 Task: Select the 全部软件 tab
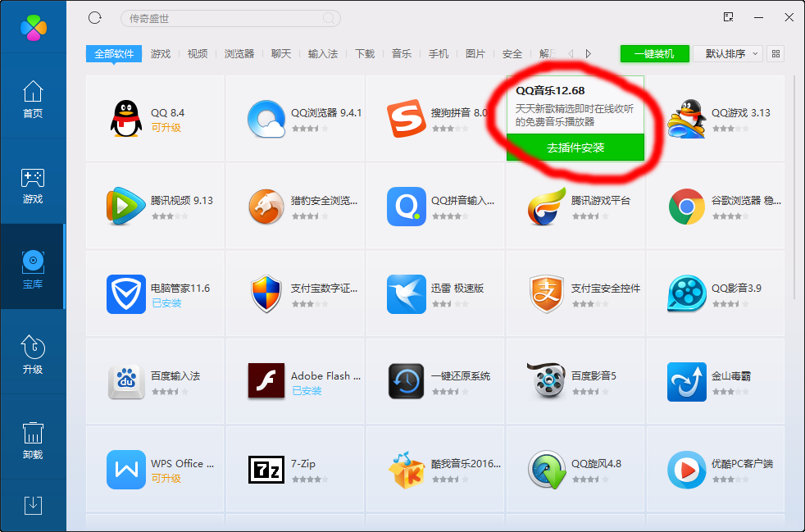pos(114,53)
